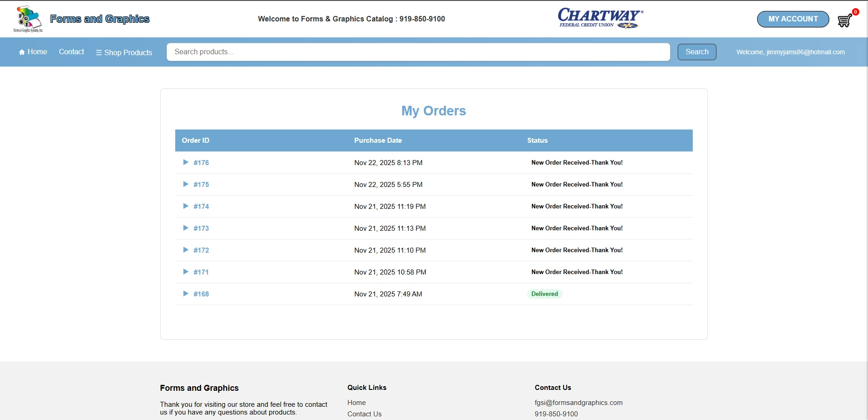
Task: Focus the Search products field
Action: pos(418,52)
